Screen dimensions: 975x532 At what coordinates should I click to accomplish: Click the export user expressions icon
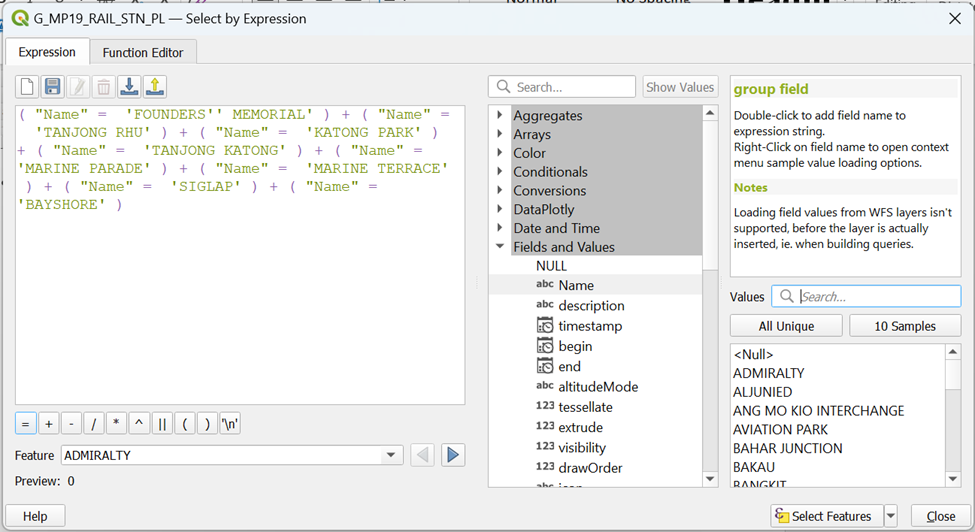coord(154,87)
